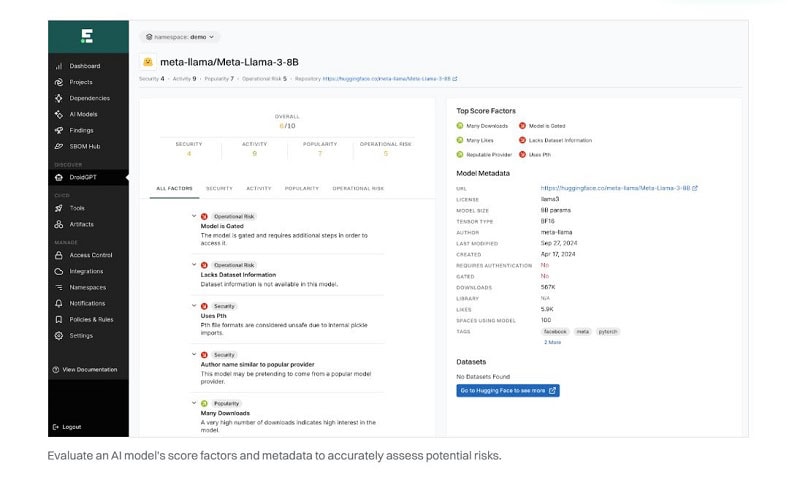Click Lacks Dataset Information top factor
800x496 pixels.
coord(560,140)
